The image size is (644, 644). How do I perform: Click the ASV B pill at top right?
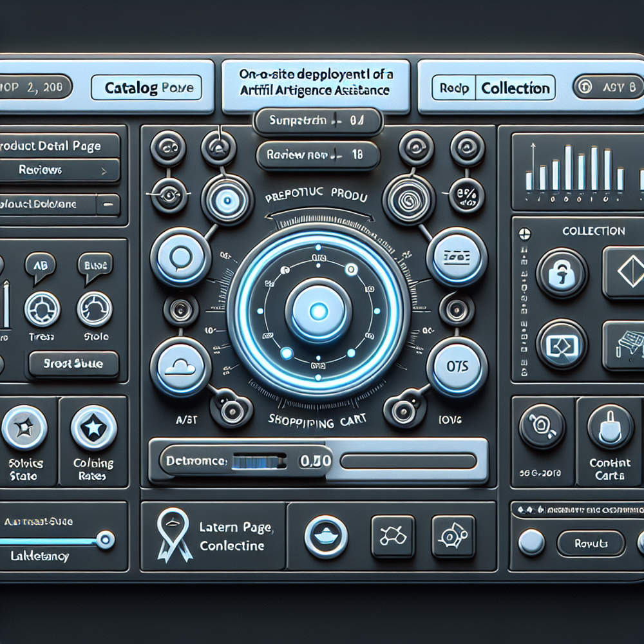click(609, 87)
